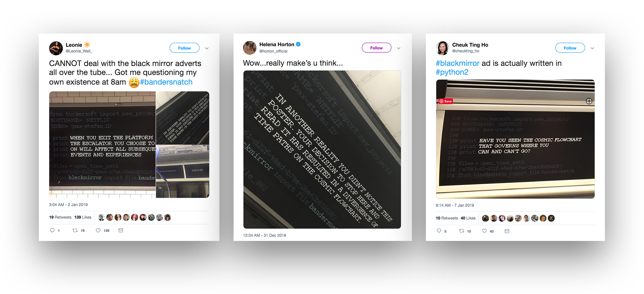
Task: Click the direct message icon on Cheuk's tweet
Action: coord(507,231)
